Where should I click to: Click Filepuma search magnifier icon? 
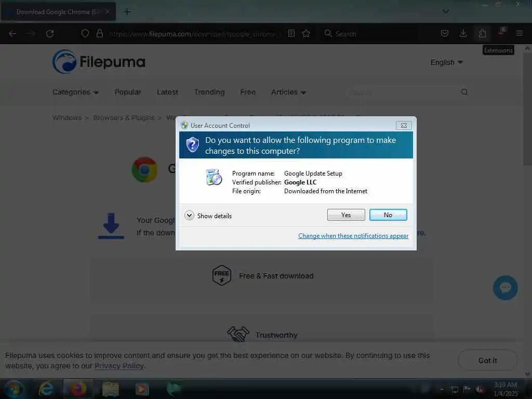point(464,92)
